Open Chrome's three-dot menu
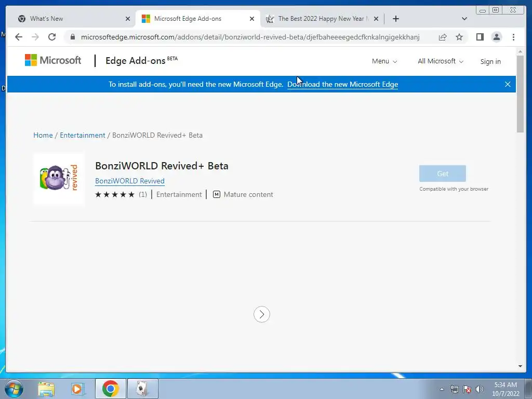 (513, 37)
